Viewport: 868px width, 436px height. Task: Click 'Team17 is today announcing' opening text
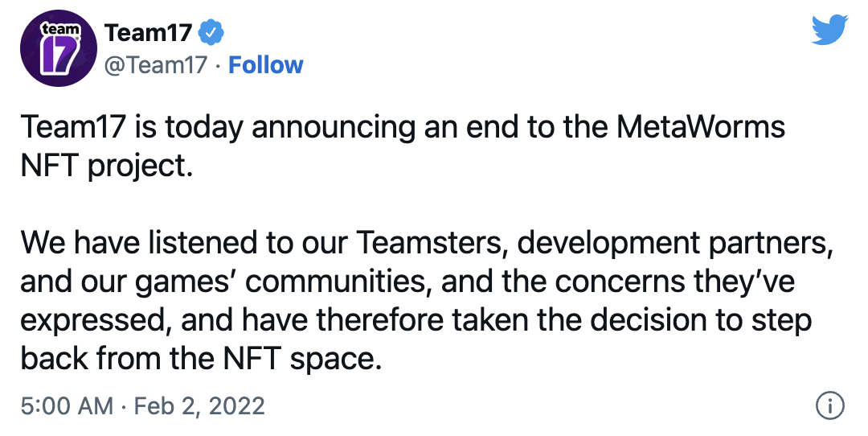pos(218,128)
